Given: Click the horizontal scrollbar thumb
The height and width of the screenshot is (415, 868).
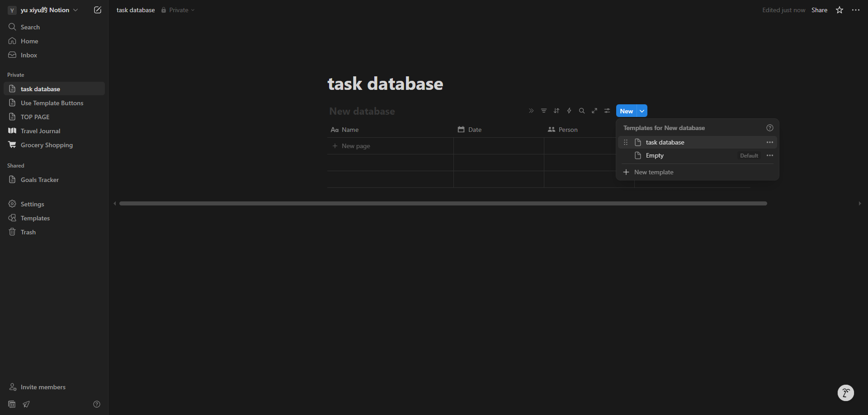Looking at the screenshot, I should [443, 204].
